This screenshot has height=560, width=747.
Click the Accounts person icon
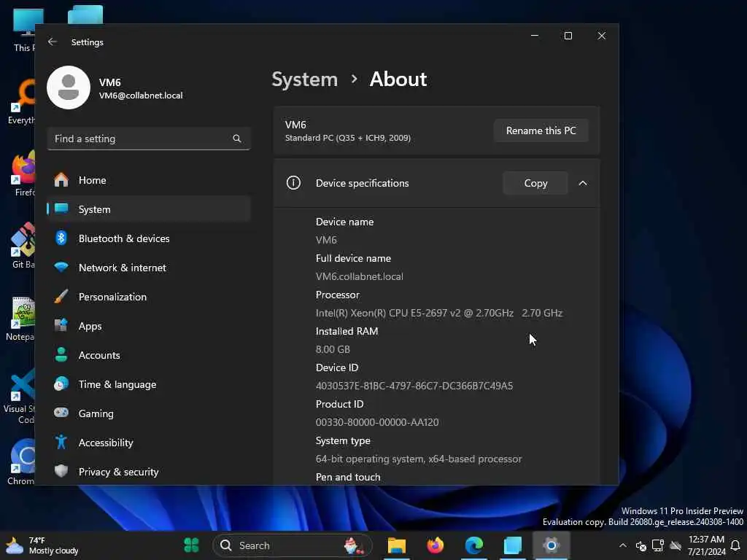[x=61, y=355]
